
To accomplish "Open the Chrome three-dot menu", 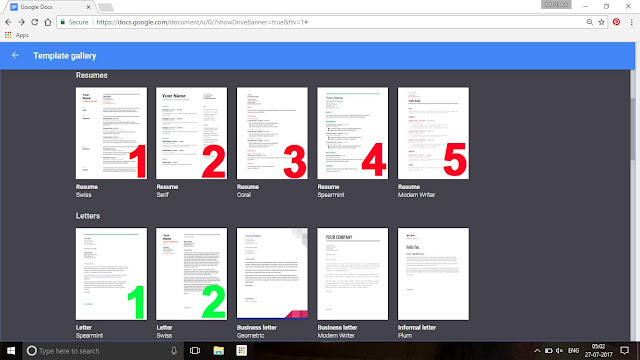I will (x=631, y=22).
